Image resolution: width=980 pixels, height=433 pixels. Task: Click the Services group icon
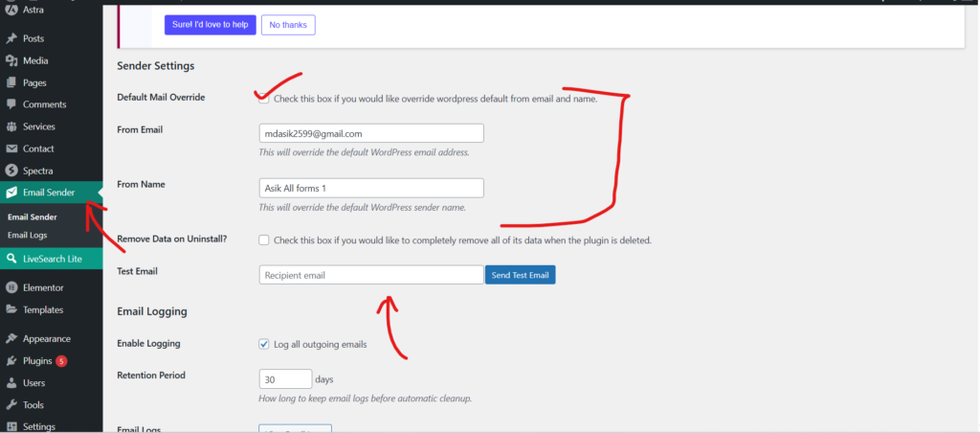coord(11,126)
